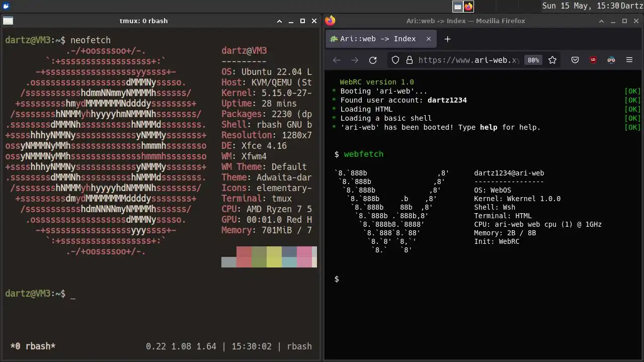Select the Ari::web -> Index tab

tap(380, 39)
